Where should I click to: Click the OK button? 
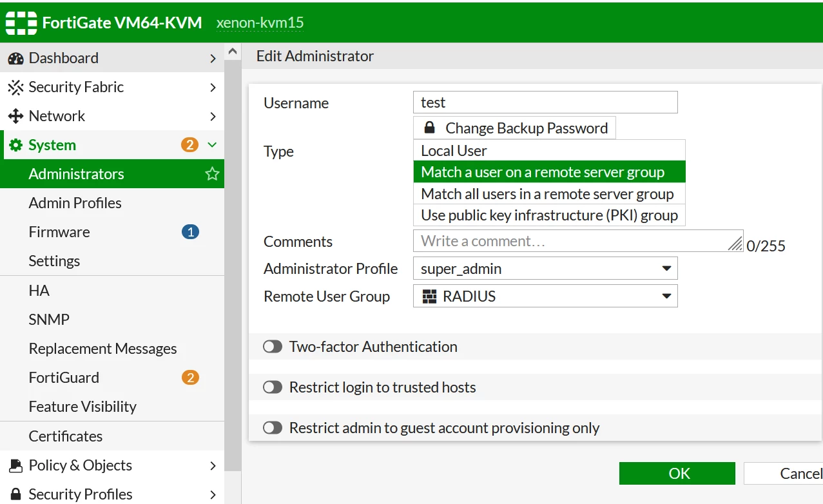[x=677, y=474]
